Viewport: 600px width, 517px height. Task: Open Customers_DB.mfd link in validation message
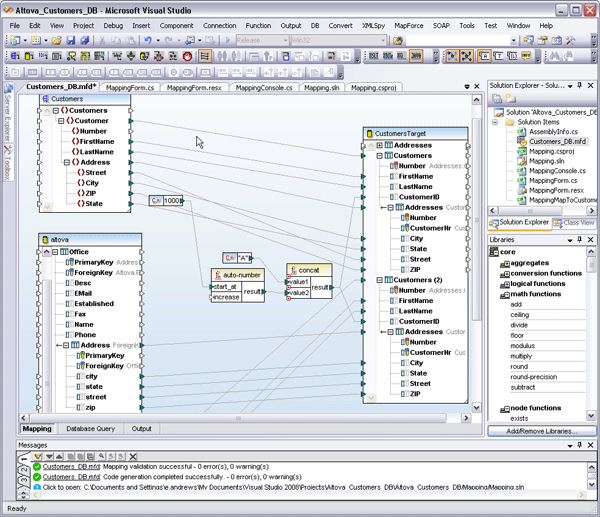pos(71,466)
